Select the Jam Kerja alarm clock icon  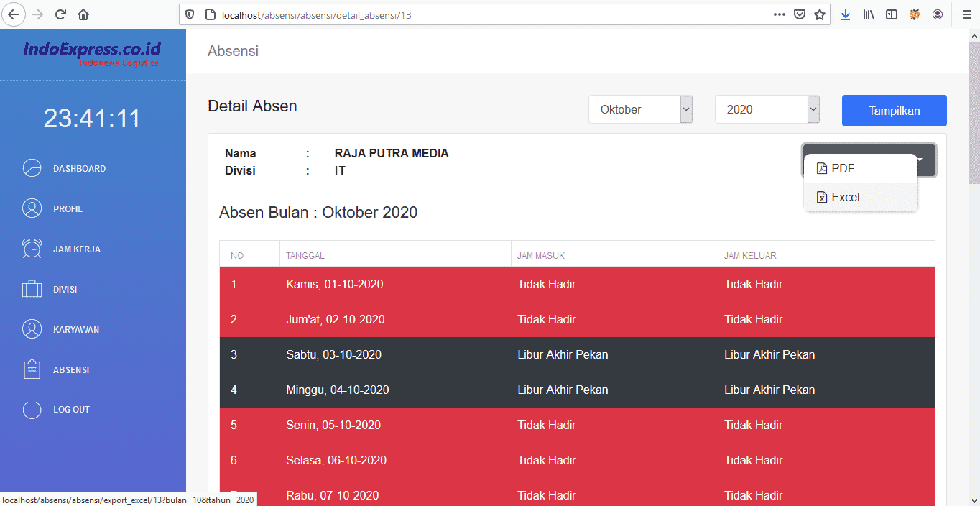[32, 249]
